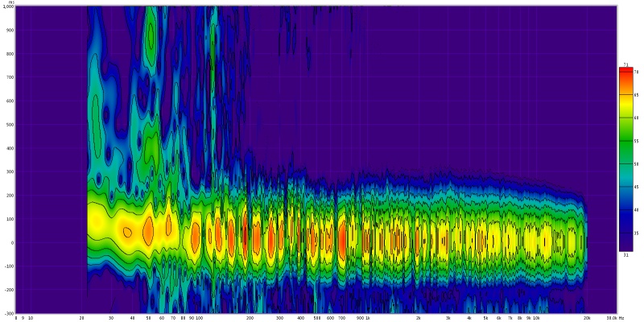The image size is (644, 322).
Task: Click the 73 maximum value above the color scale
Action: point(625,64)
